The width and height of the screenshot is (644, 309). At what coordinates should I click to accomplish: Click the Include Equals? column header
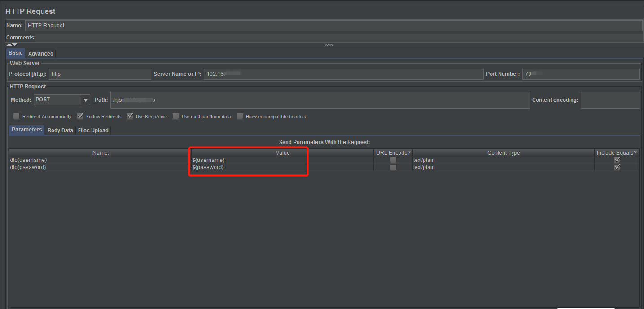pyautogui.click(x=617, y=153)
